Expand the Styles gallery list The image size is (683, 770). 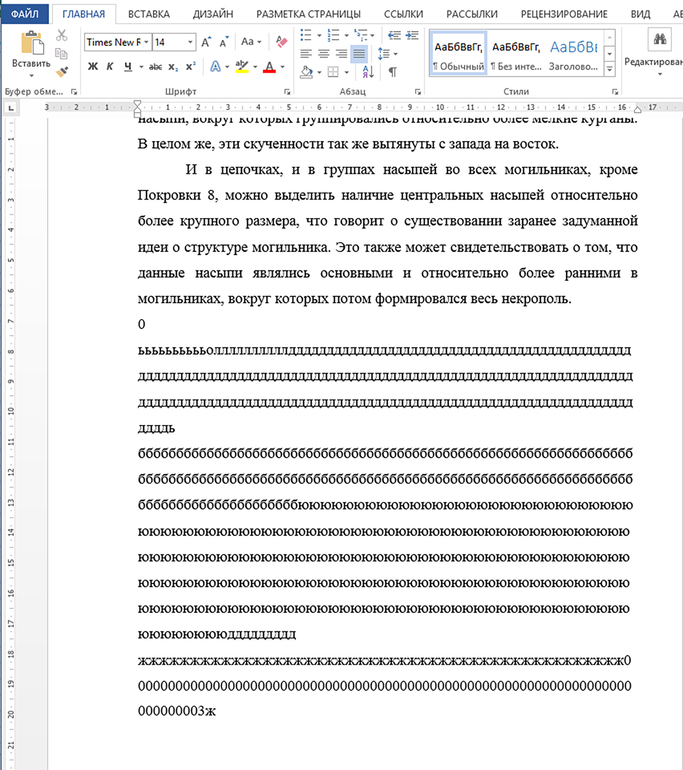pos(609,68)
